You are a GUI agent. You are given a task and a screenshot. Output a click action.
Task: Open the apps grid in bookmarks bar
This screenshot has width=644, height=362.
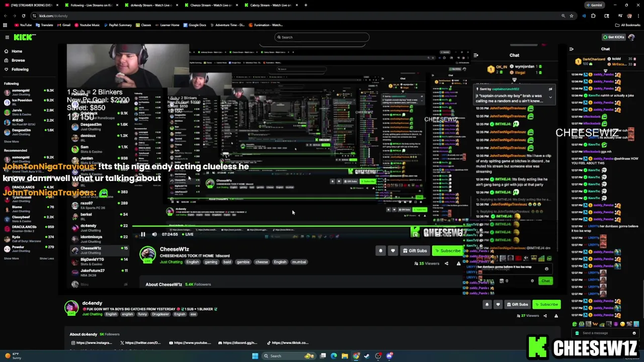coord(5,25)
